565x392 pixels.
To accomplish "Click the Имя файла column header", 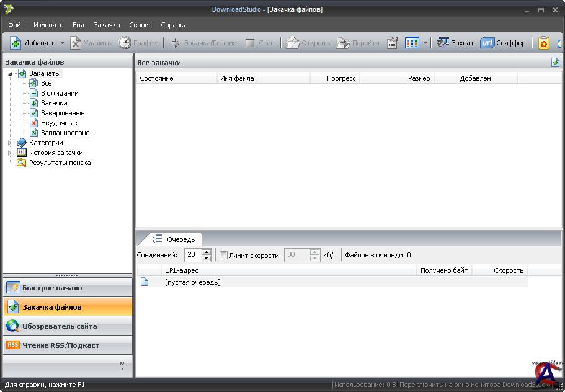I will [x=263, y=78].
